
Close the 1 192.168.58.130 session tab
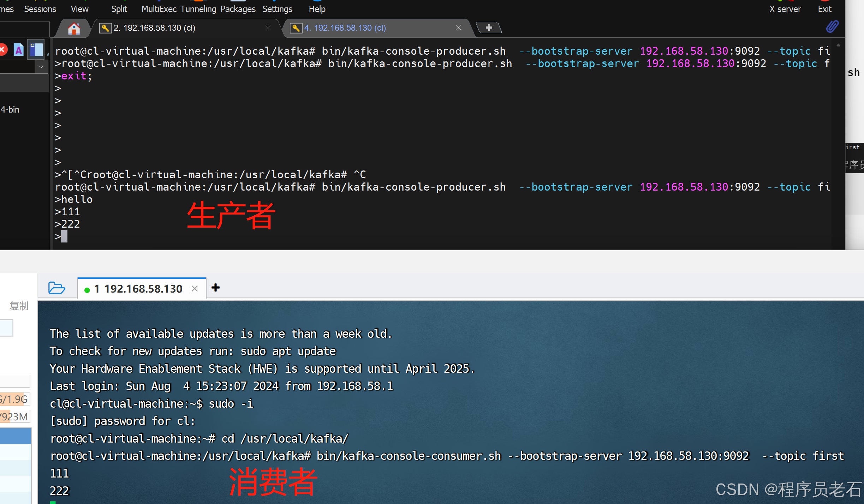[195, 289]
